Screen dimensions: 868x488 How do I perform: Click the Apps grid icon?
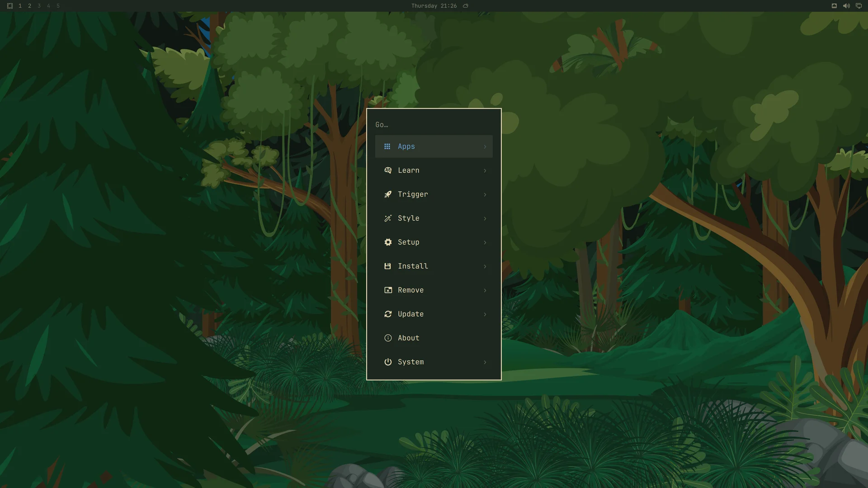click(387, 146)
